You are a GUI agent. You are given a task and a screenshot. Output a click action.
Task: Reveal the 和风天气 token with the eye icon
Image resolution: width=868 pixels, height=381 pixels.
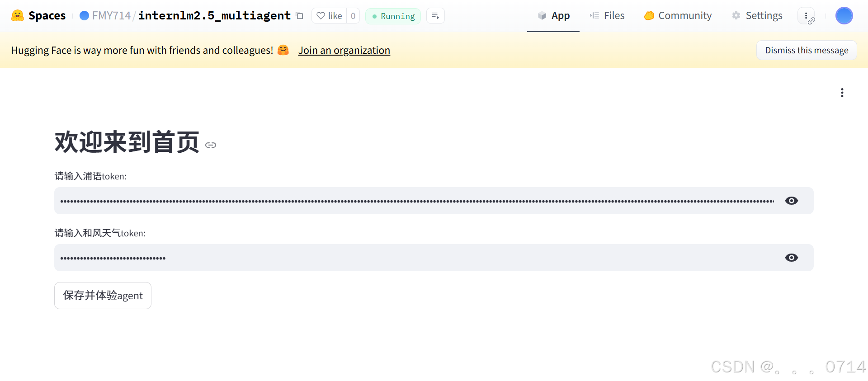click(x=792, y=258)
